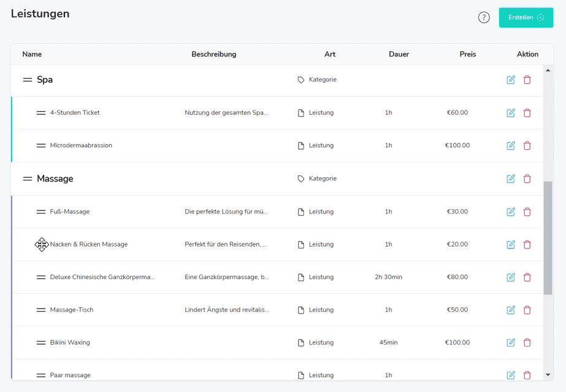Edit the Massage category

tap(511, 179)
